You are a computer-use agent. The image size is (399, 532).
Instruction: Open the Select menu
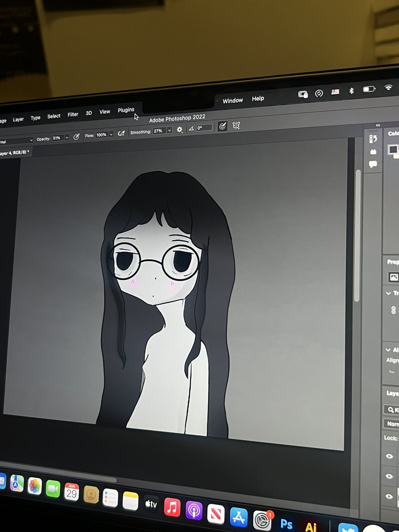[x=54, y=116]
